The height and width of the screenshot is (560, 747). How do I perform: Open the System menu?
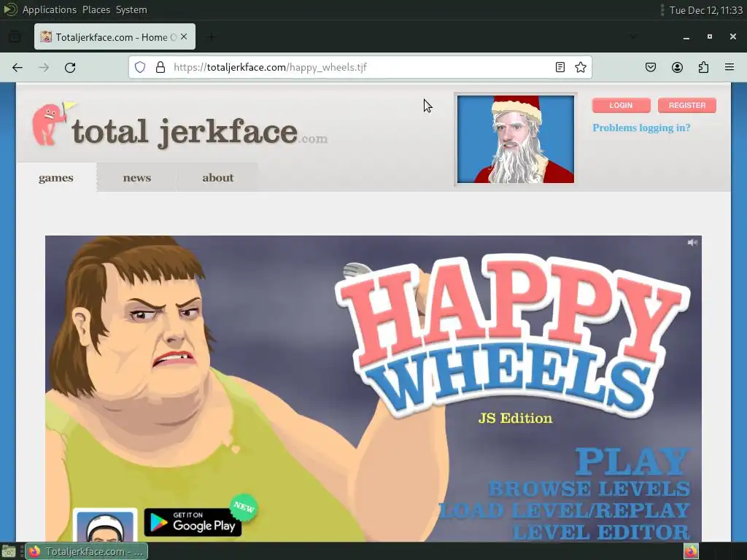click(131, 9)
